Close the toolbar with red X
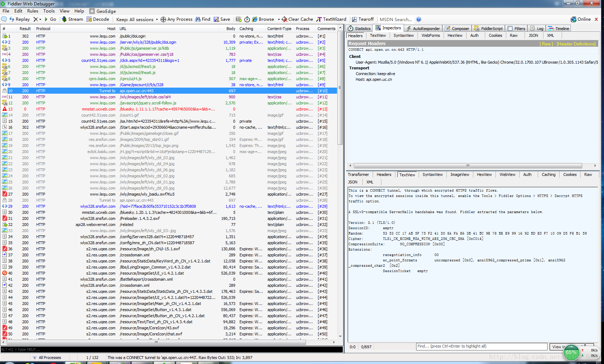This screenshot has height=364, width=604. point(596,19)
